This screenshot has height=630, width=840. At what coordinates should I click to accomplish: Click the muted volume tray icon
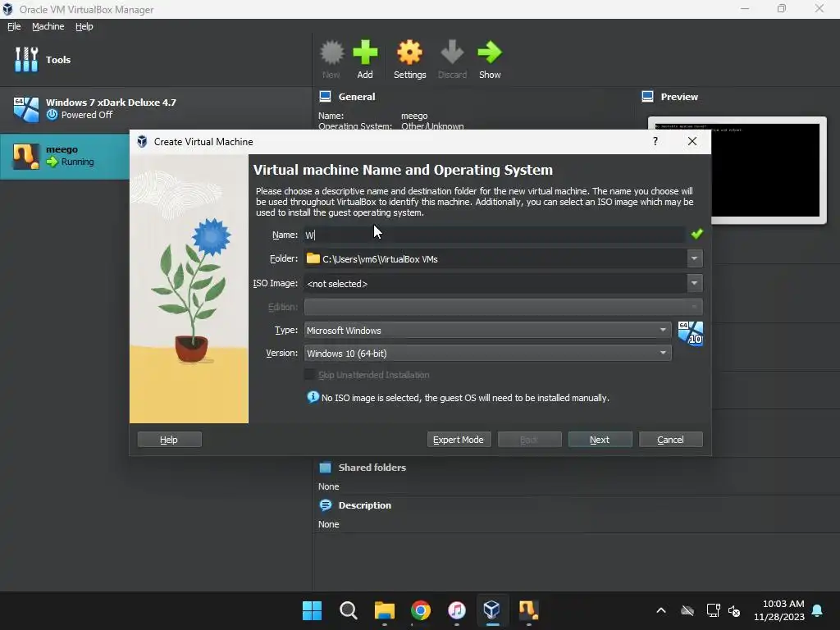pyautogui.click(x=734, y=610)
